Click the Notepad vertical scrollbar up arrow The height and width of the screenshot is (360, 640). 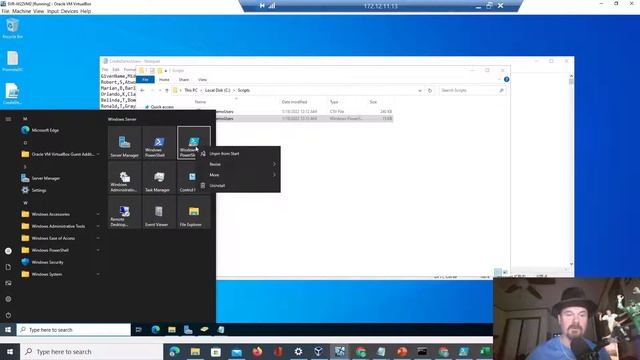click(x=571, y=76)
